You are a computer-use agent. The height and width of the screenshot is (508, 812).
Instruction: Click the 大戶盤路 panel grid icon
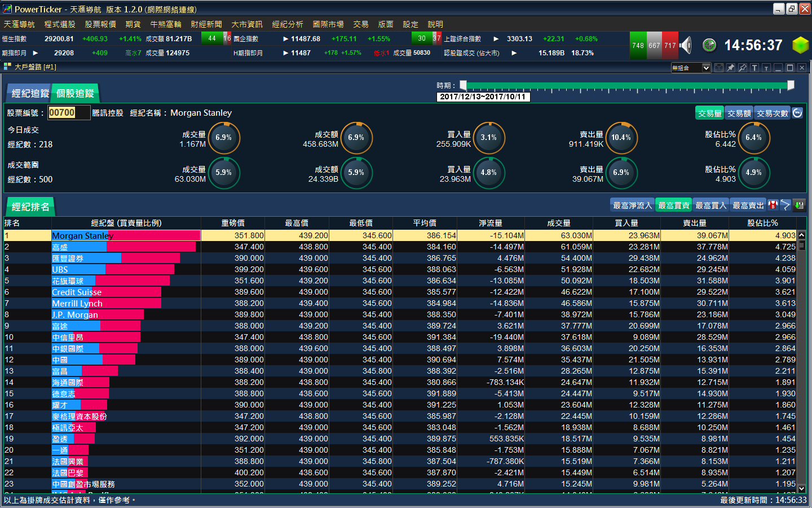click(x=7, y=67)
